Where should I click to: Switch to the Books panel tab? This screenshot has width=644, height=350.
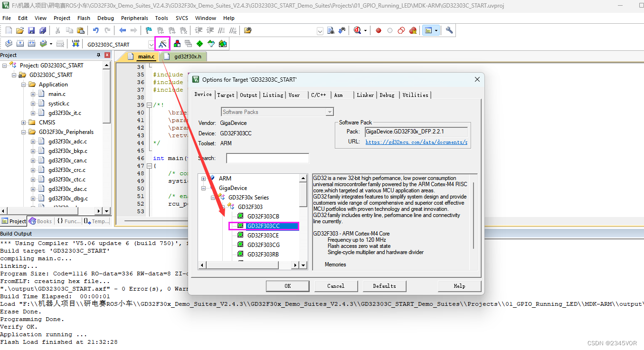coord(40,221)
